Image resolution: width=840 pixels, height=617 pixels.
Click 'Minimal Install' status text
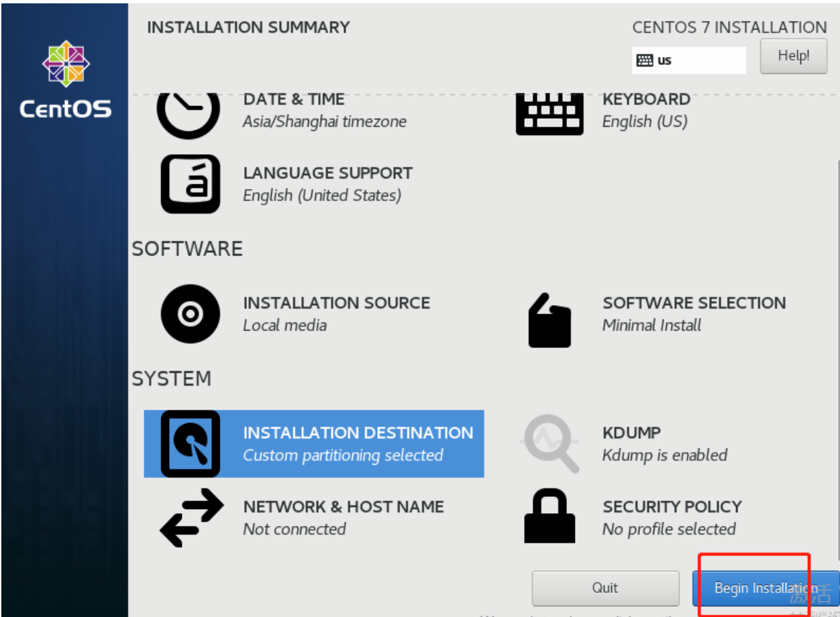point(651,325)
